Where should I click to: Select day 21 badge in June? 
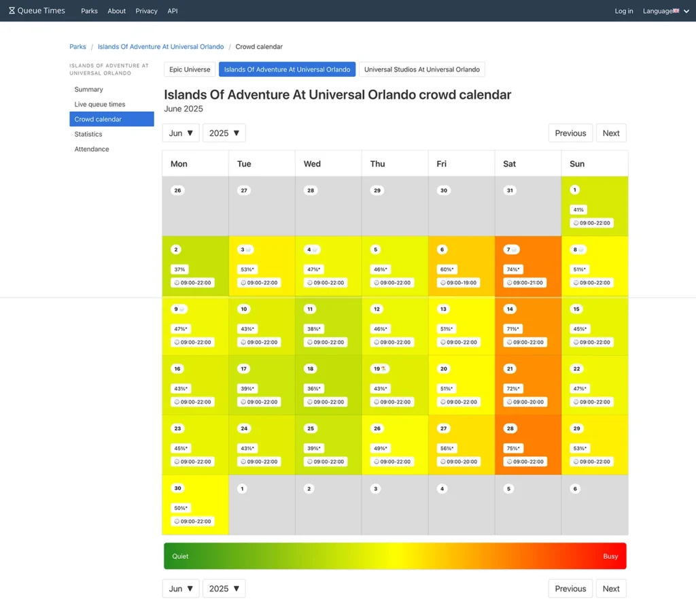click(x=510, y=369)
